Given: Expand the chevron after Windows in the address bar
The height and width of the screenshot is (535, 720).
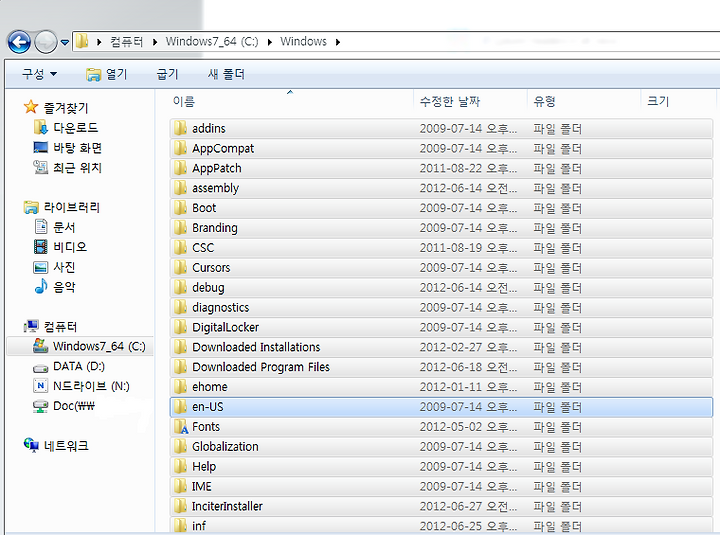Looking at the screenshot, I should tap(338, 42).
